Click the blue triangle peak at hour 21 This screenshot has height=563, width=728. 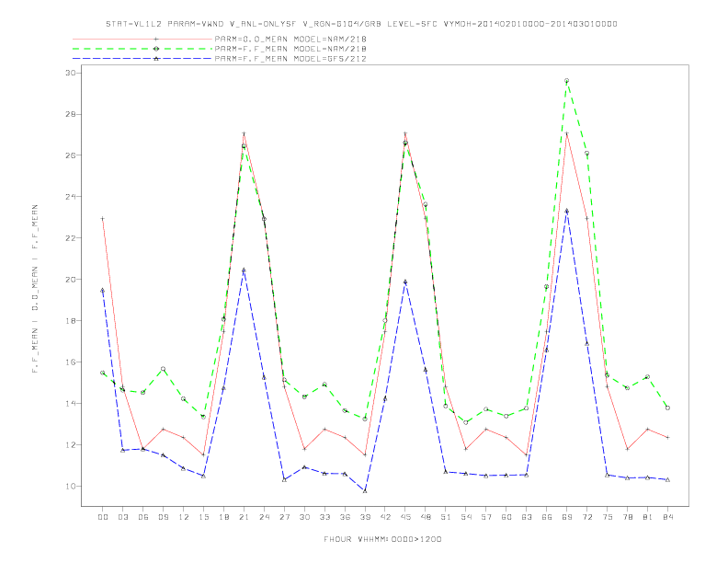pyautogui.click(x=244, y=270)
